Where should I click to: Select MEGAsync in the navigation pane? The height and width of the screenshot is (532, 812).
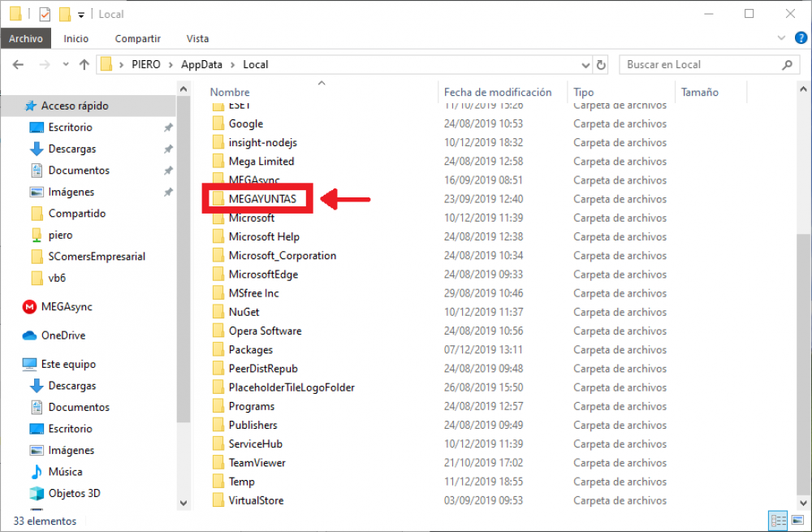click(67, 307)
